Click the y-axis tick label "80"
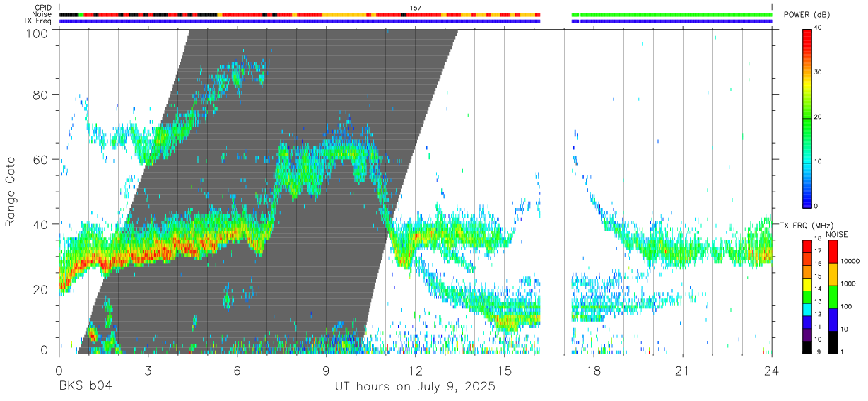868x401 pixels. click(x=42, y=95)
